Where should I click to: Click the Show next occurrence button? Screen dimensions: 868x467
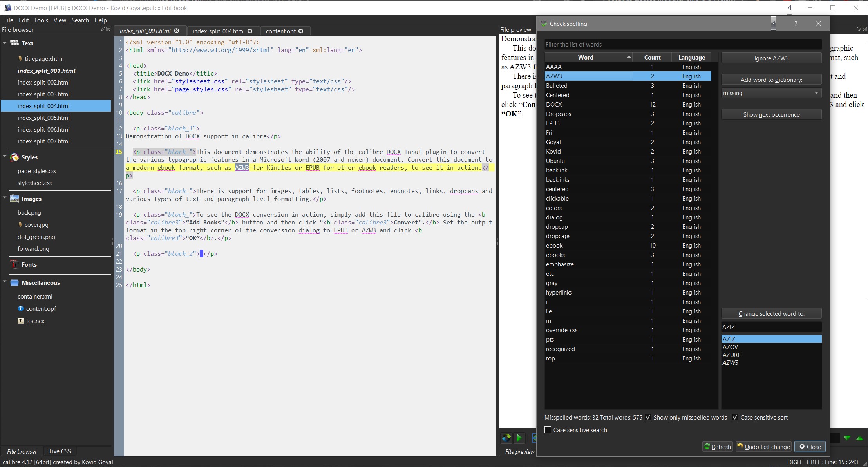[771, 114]
